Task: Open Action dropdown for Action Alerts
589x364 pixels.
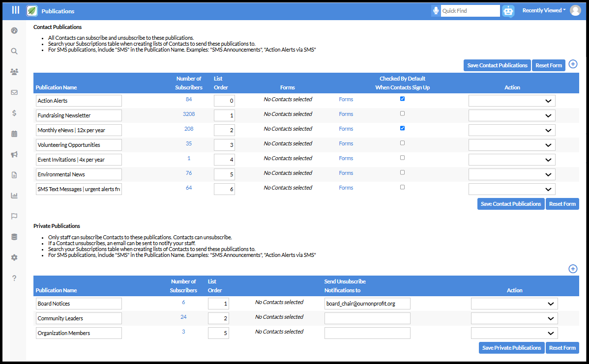Action: [512, 101]
